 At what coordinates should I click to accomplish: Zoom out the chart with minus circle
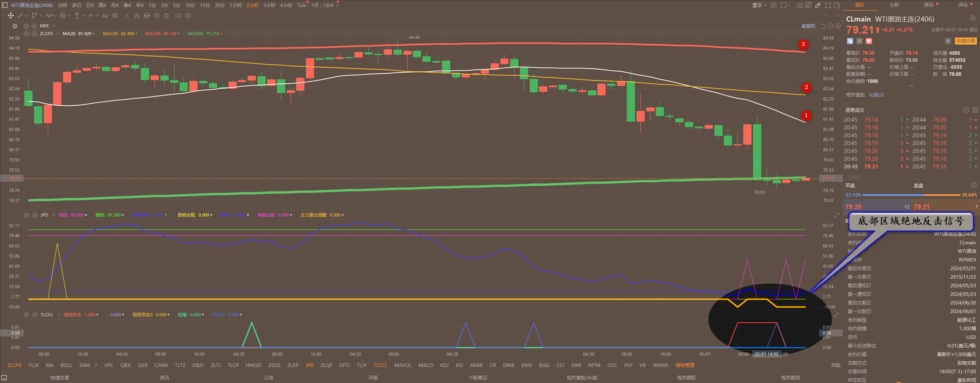pos(831,26)
